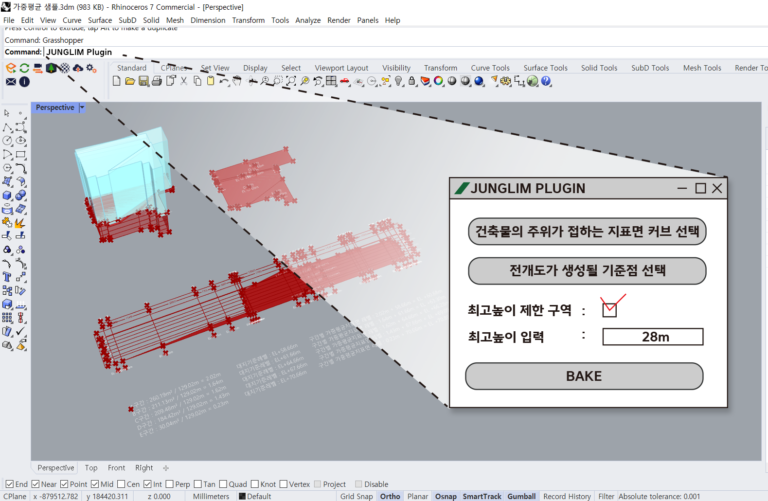This screenshot has height=501, width=768.
Task: Click the Options gear icon in Standard toolbar
Action: pyautogui.click(x=505, y=81)
